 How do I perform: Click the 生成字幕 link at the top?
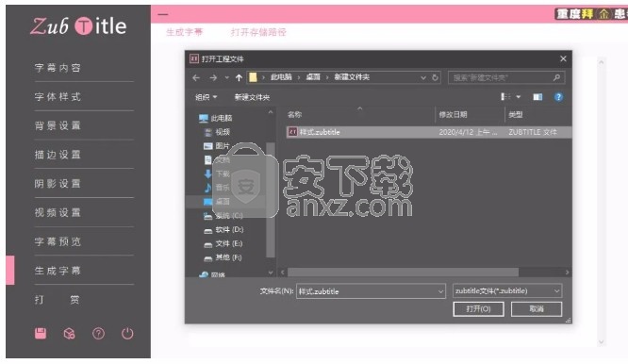click(x=185, y=32)
